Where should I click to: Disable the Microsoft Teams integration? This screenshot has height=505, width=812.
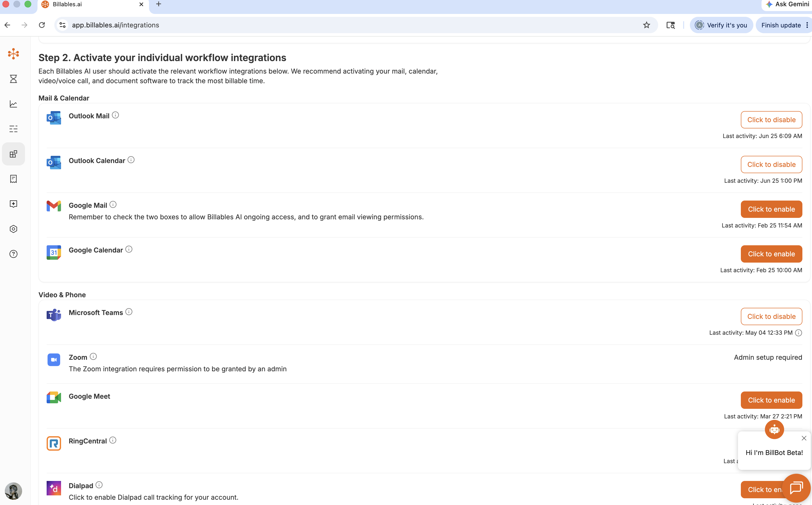pos(771,317)
